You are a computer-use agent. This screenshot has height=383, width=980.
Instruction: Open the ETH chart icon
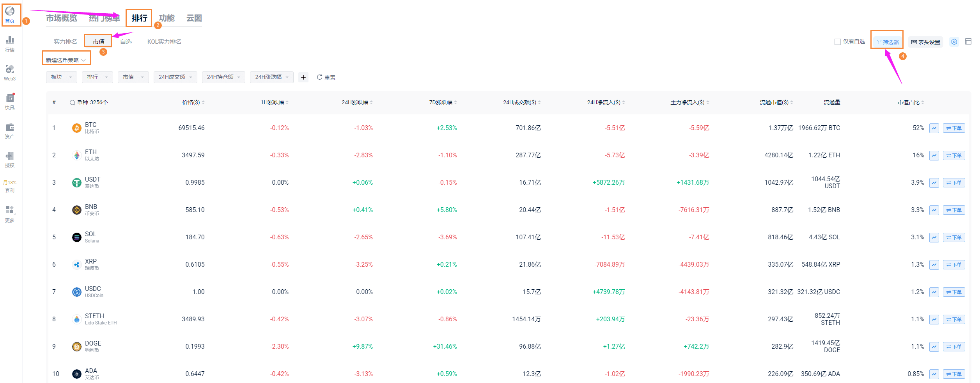[934, 155]
